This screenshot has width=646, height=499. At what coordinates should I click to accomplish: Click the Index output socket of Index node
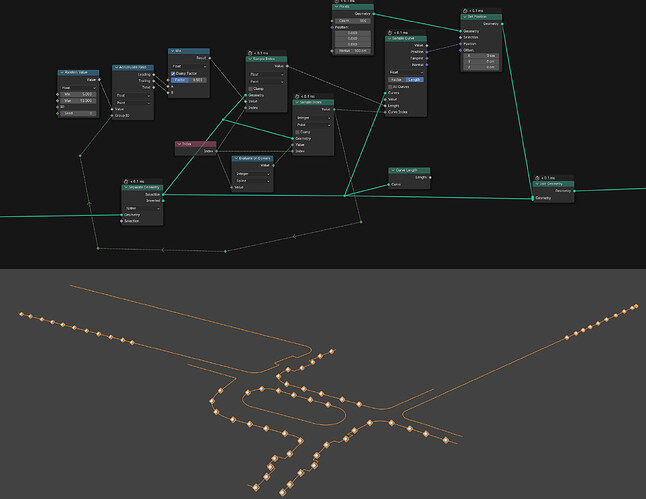click(216, 151)
